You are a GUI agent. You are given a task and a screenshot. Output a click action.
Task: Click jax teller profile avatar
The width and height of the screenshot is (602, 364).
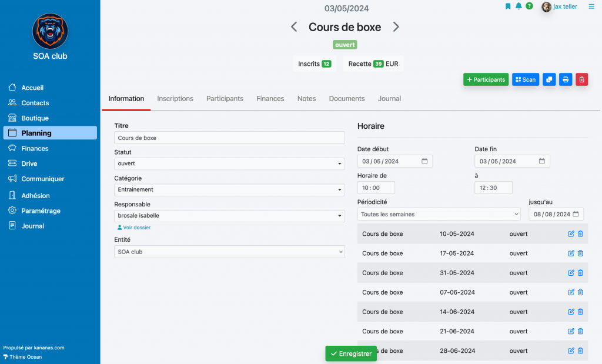tap(546, 6)
